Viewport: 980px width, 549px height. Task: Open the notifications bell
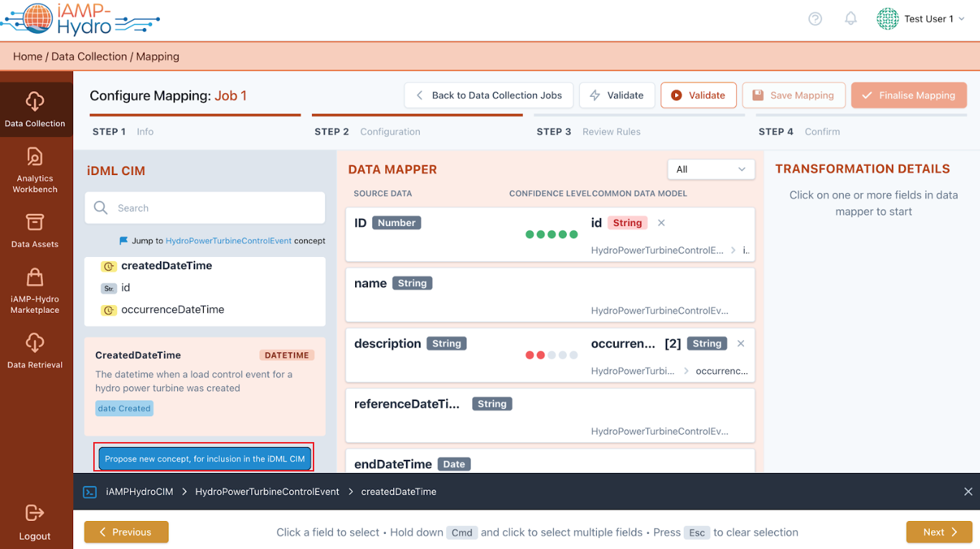pos(851,19)
